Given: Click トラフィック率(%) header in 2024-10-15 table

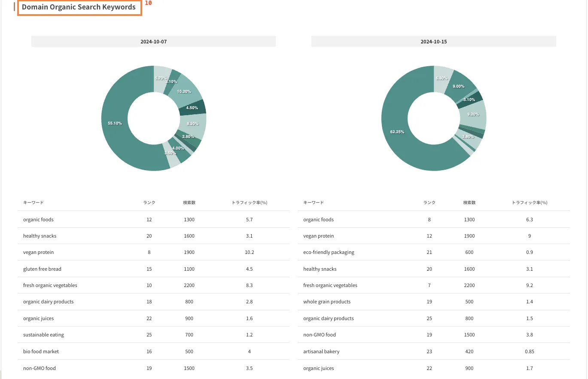Looking at the screenshot, I should [530, 202].
